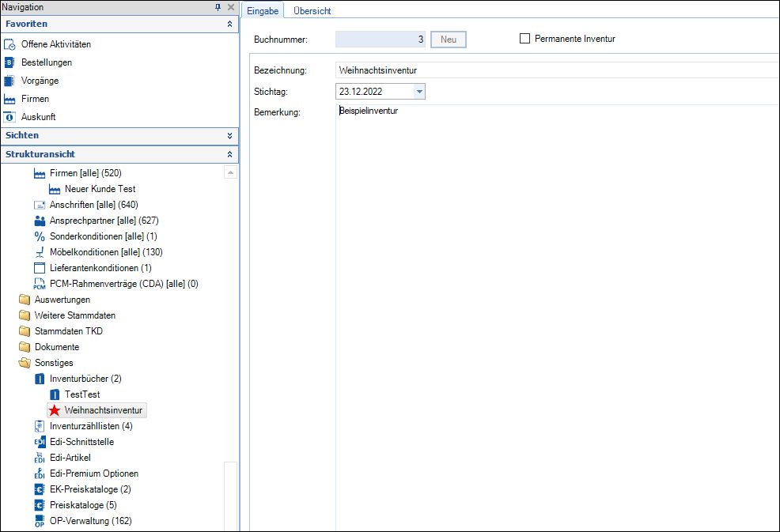Click the Offene Aktivitäten favorites icon
The height and width of the screenshot is (532, 780).
(9, 44)
